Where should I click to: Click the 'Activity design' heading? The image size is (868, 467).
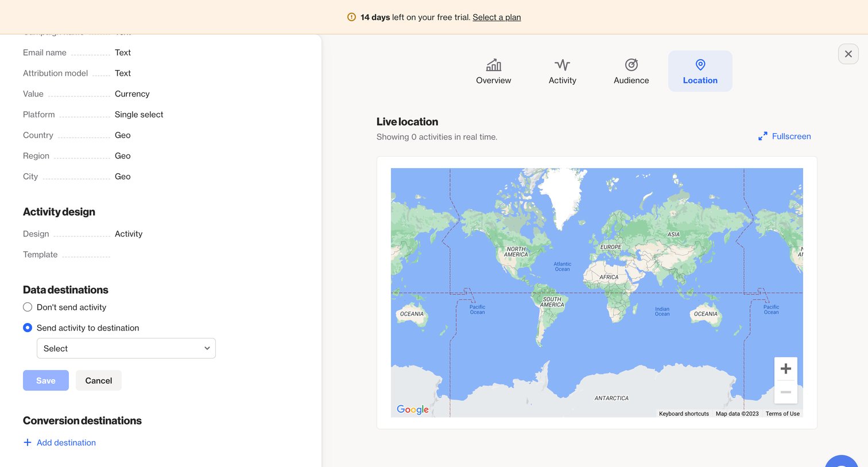coord(59,212)
